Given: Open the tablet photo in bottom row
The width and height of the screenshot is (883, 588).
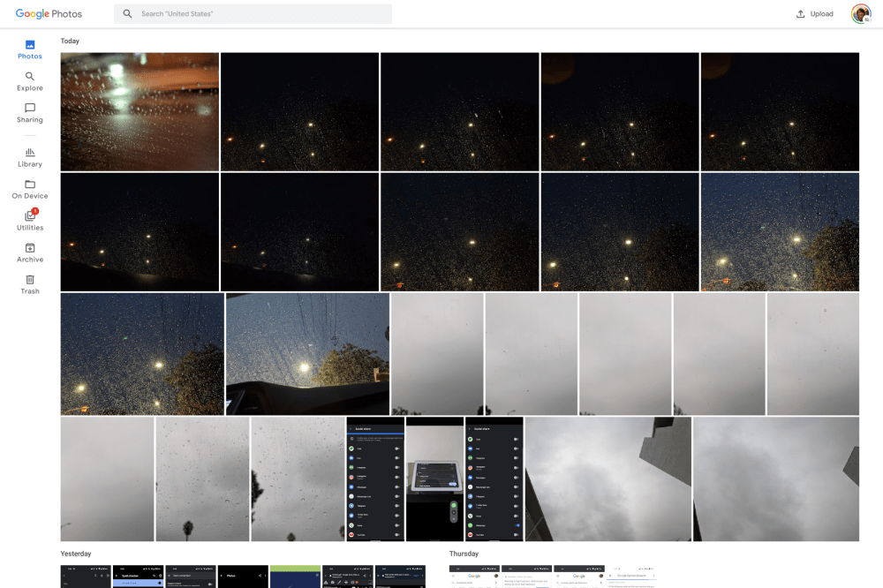Looking at the screenshot, I should [x=434, y=479].
